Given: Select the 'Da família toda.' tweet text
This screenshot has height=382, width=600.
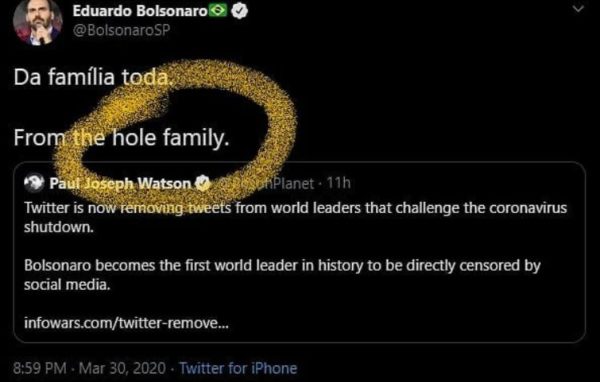Looking at the screenshot, I should click(91, 78).
